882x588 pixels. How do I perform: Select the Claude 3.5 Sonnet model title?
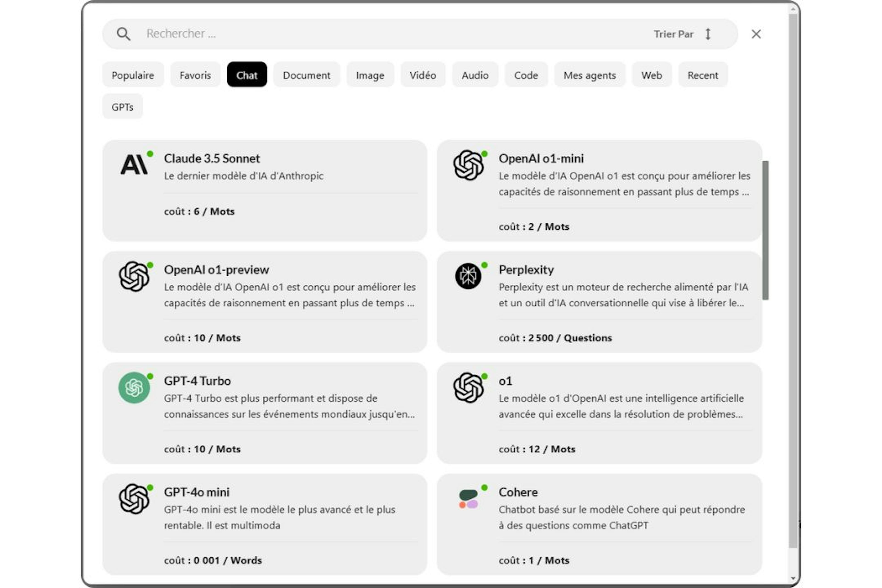pos(212,159)
